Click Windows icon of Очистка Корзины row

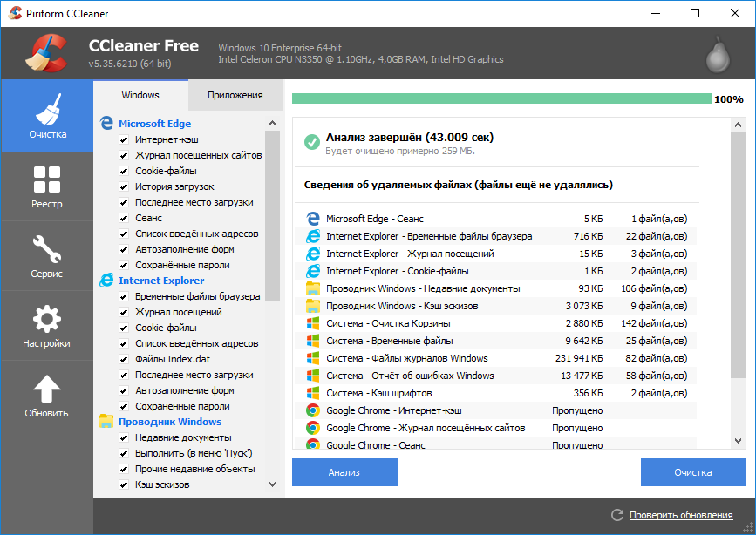point(313,323)
